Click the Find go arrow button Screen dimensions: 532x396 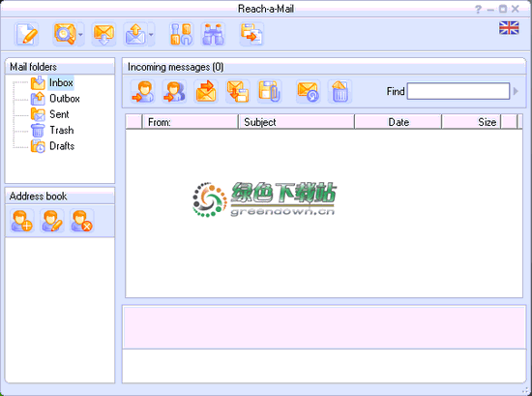click(x=516, y=91)
